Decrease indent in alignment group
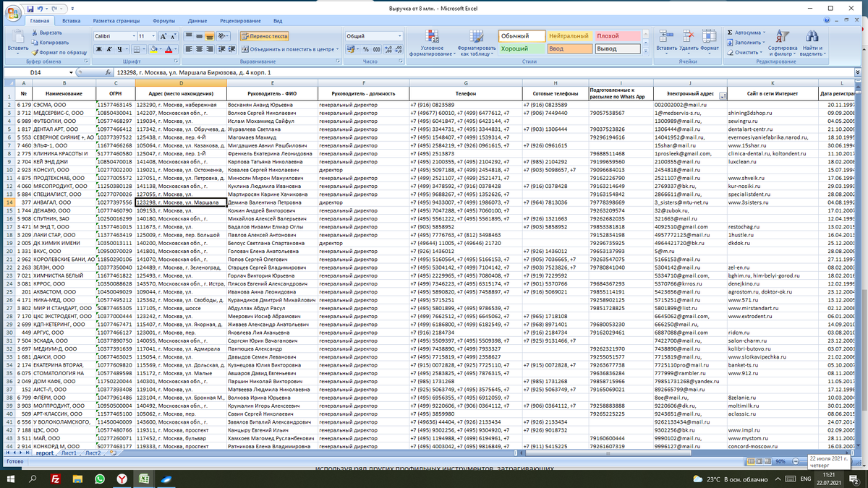 coord(222,49)
